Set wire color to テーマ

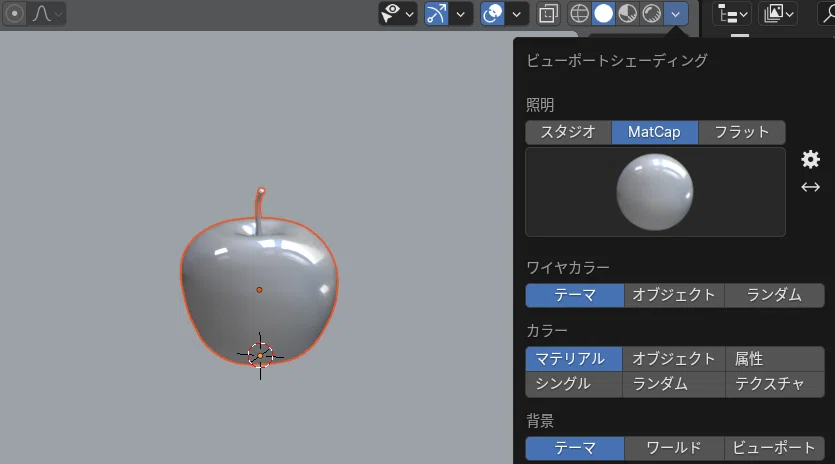coord(575,295)
